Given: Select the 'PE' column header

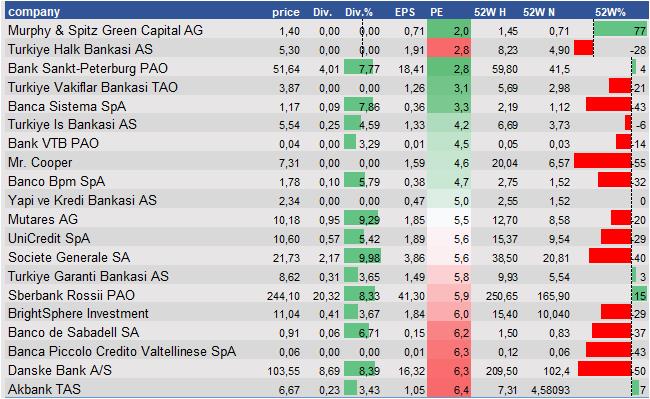Looking at the screenshot, I should pyautogui.click(x=437, y=12).
